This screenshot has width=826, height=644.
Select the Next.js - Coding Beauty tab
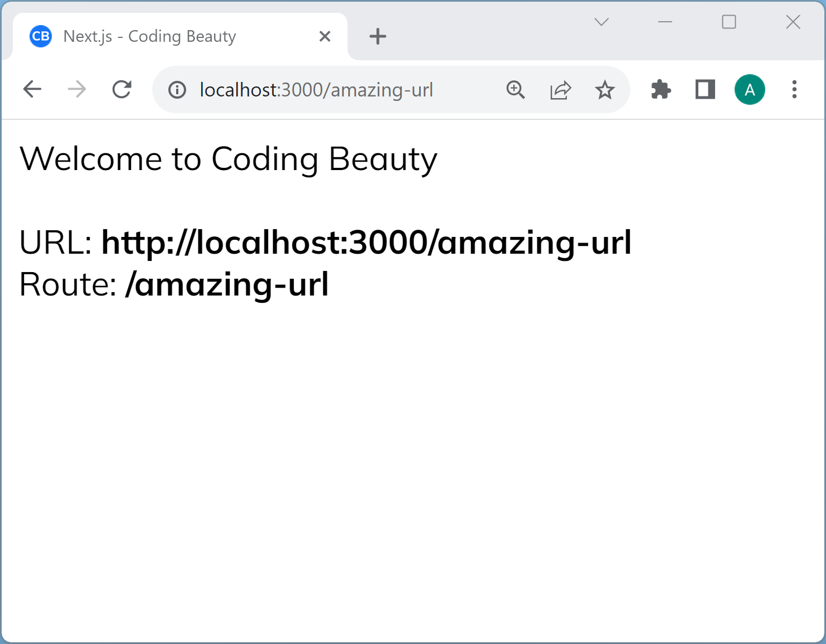click(150, 36)
